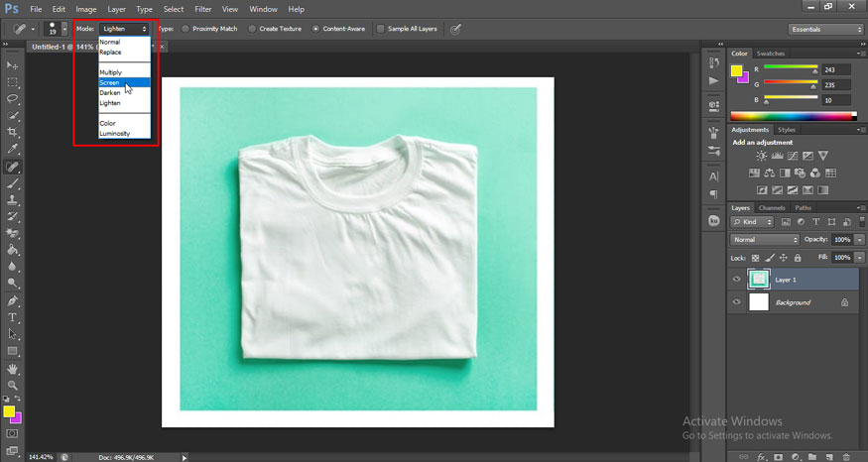Hide Layer 1 with eye icon
The height and width of the screenshot is (462, 868).
click(736, 280)
